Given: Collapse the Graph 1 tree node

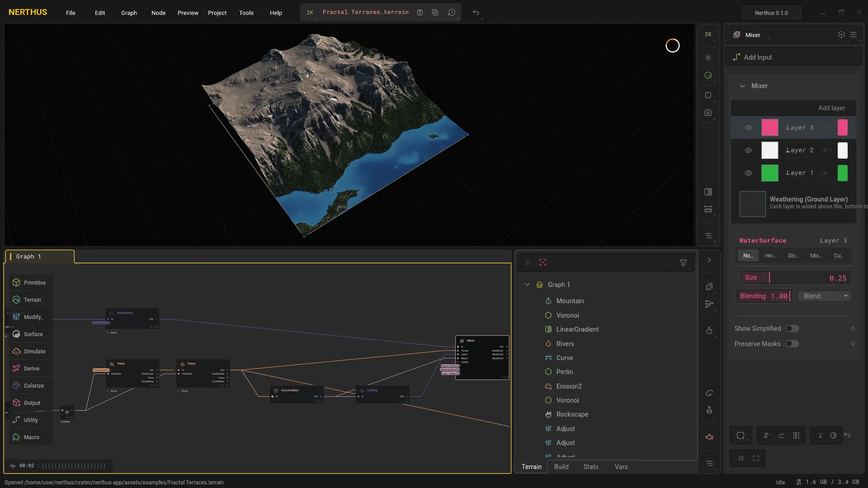Looking at the screenshot, I should point(527,285).
